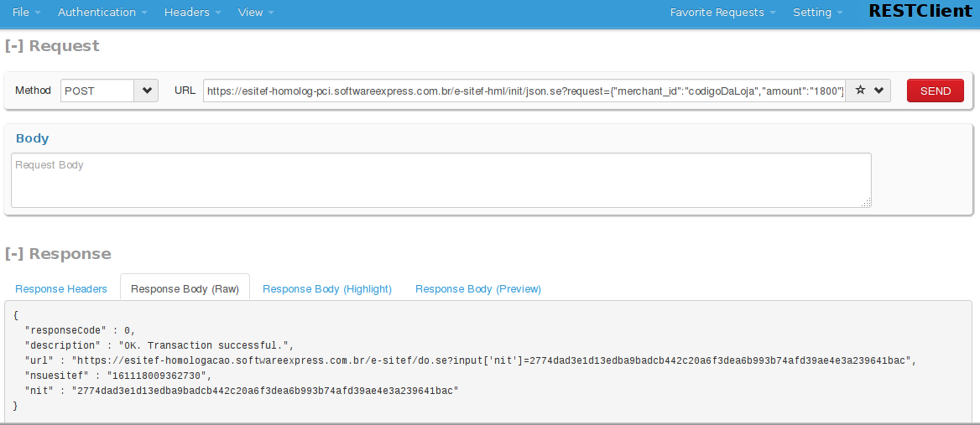Screen dimensions: 980x425
Task: Expand the HTTP method dropdown arrow
Action: tap(146, 91)
